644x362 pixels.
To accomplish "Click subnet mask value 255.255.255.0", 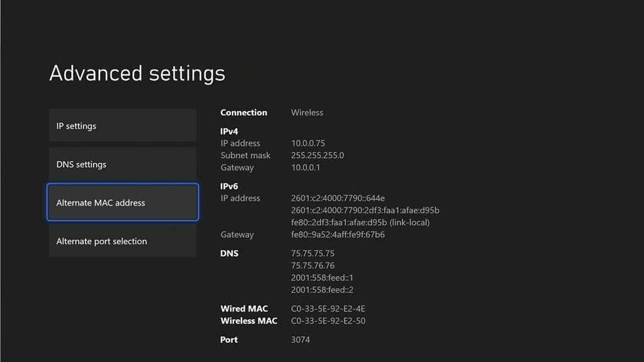I will click(x=318, y=155).
